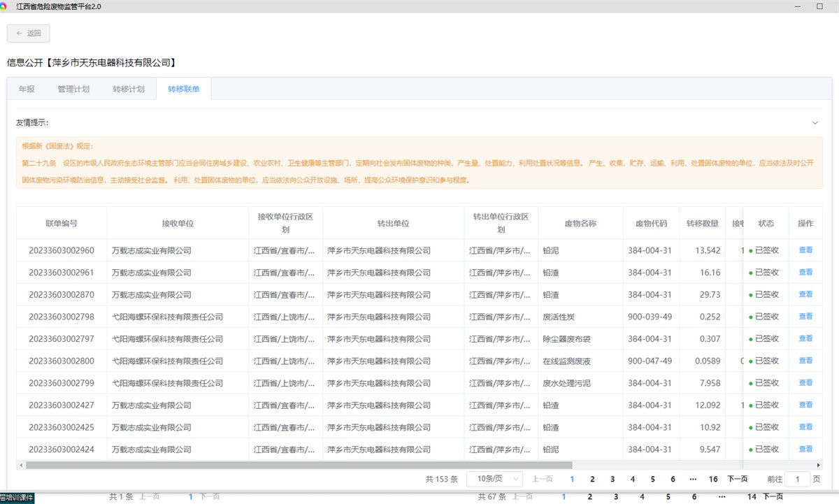View details for manifest 20233603002960

[805, 250]
